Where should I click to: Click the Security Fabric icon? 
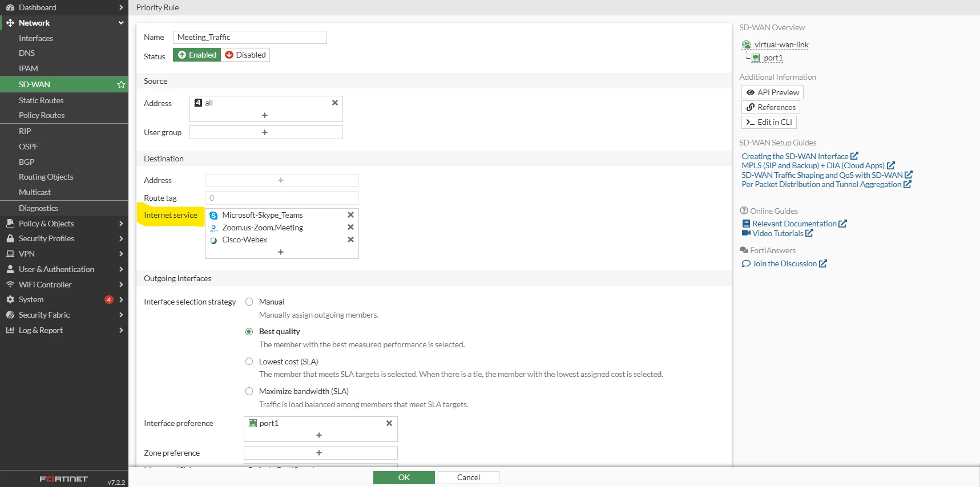(10, 315)
